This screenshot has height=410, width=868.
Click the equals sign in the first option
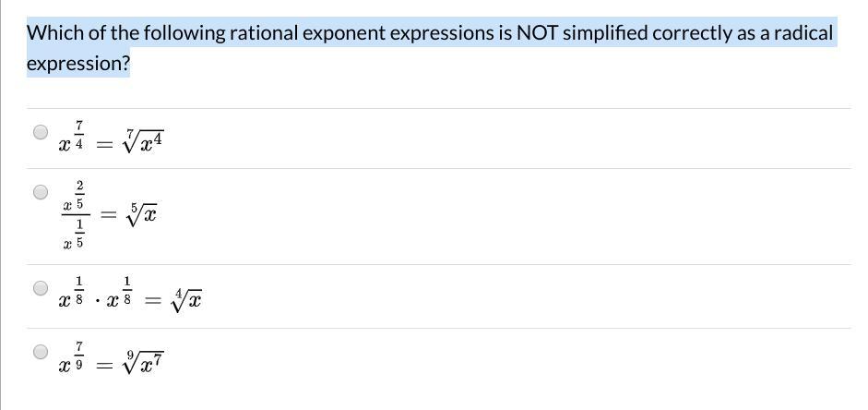coord(104,145)
